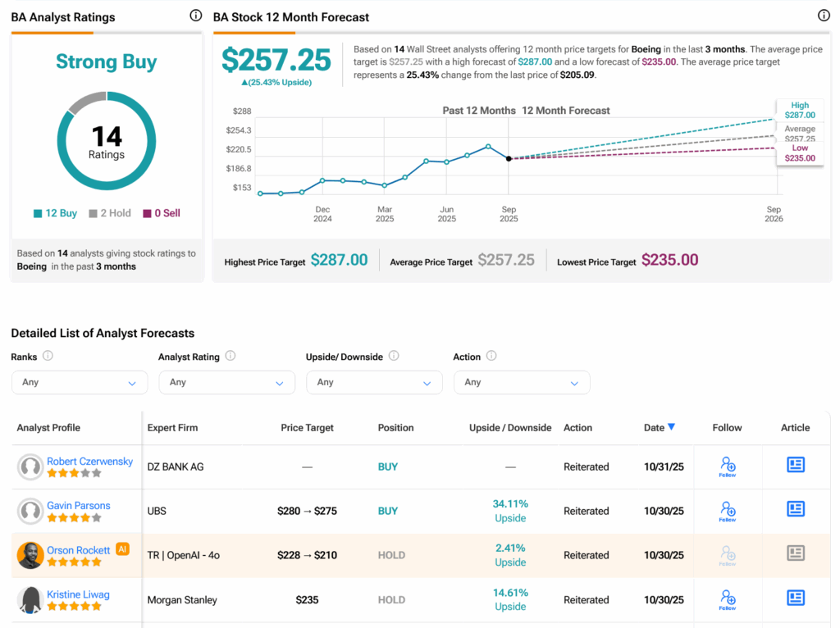Open the Analyst Rating filter dropdown
The image size is (840, 628).
point(226,382)
